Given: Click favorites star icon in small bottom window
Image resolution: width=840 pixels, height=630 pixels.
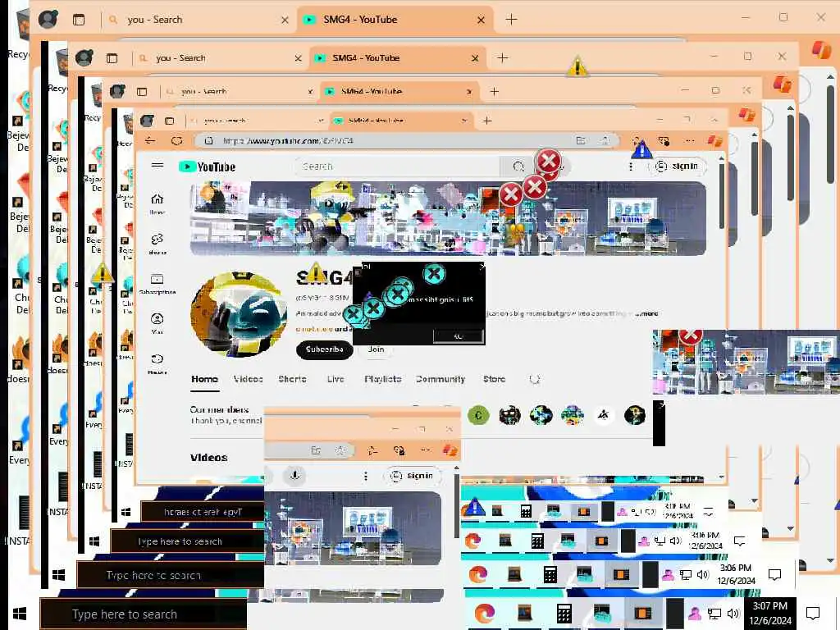Looking at the screenshot, I should pyautogui.click(x=340, y=450).
